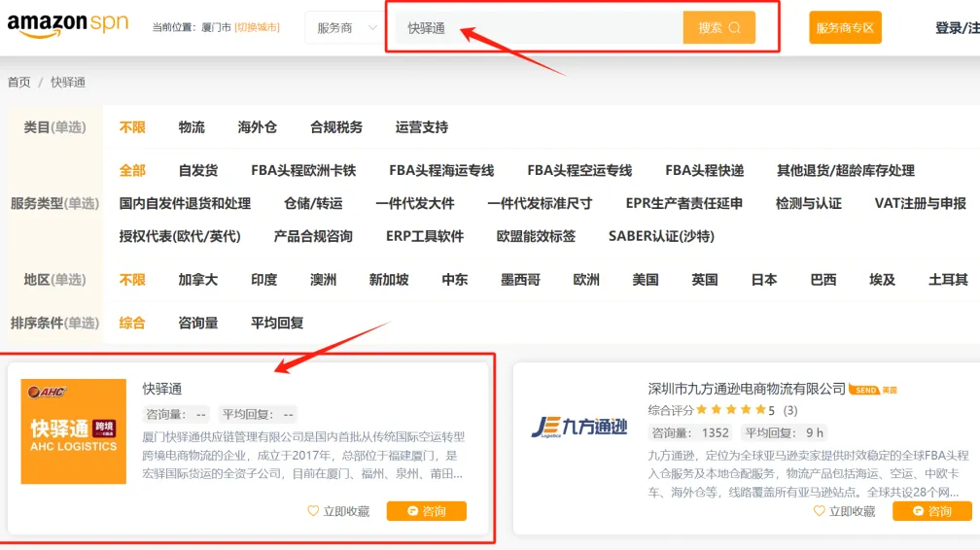980x550 pixels.
Task: Click the 切换城市 link
Action: click(x=257, y=27)
